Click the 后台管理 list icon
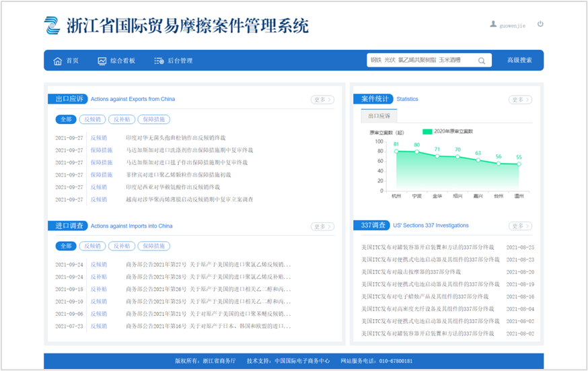This screenshot has width=588, height=371. click(x=159, y=61)
